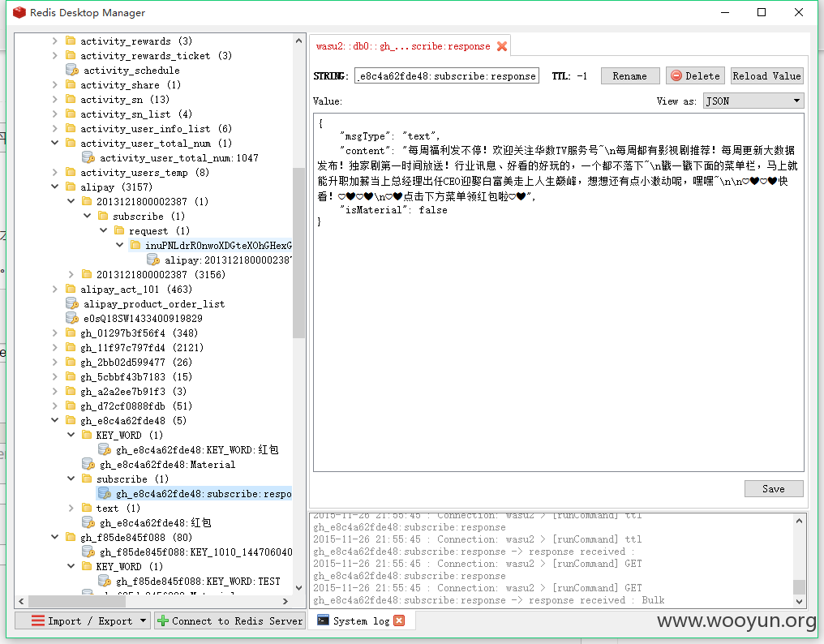Click the key icon of KEY_WORD:TEST entry

pyautogui.click(x=105, y=581)
